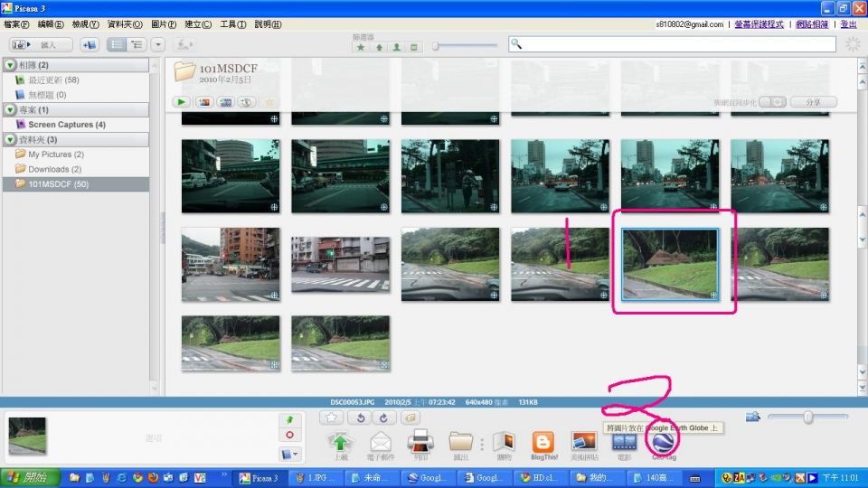868x488 pixels.
Task: Filter to show starred photos only
Action: click(x=360, y=46)
